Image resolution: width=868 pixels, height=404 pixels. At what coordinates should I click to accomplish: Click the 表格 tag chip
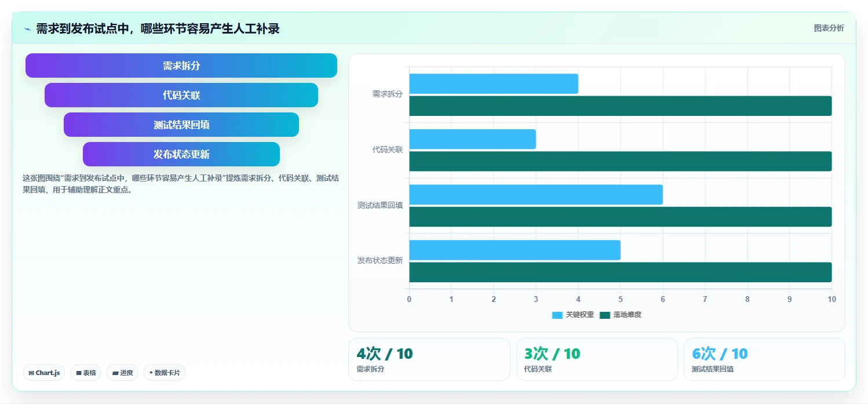pos(86,373)
